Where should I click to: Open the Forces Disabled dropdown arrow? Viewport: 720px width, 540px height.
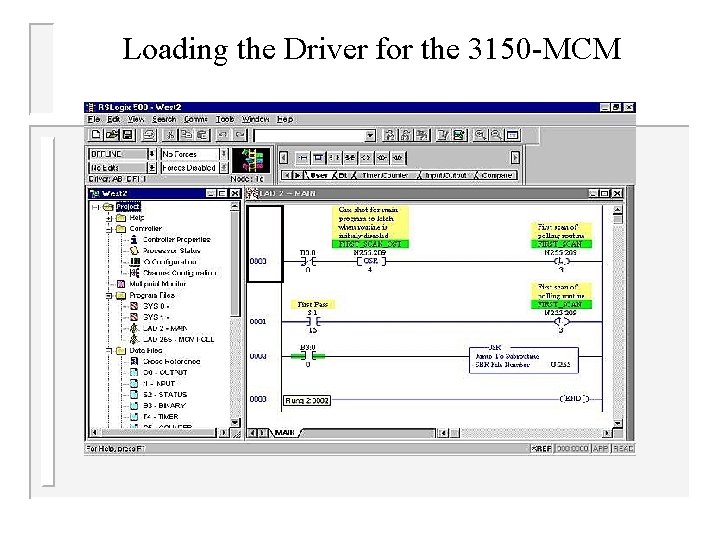pyautogui.click(x=224, y=168)
